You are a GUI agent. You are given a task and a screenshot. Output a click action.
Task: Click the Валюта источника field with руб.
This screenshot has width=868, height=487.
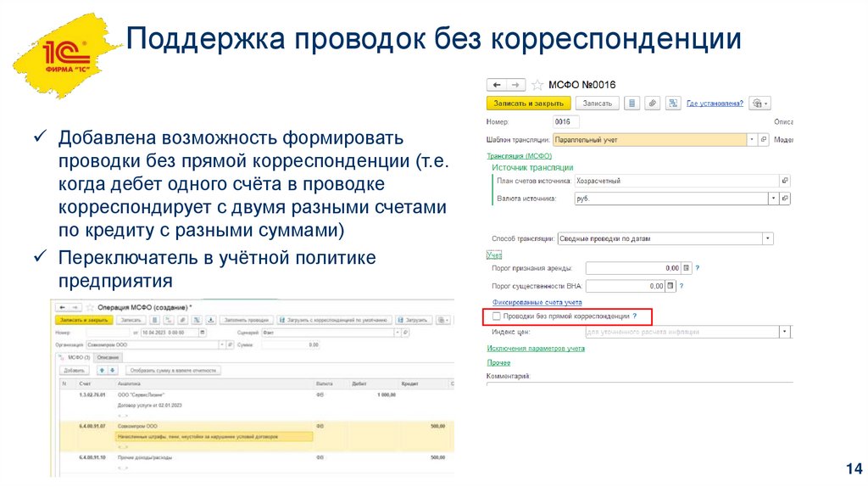click(671, 198)
